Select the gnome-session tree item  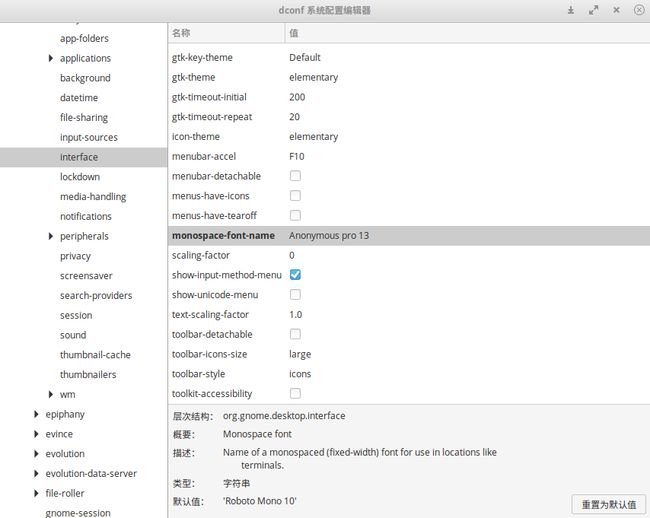coord(78,513)
